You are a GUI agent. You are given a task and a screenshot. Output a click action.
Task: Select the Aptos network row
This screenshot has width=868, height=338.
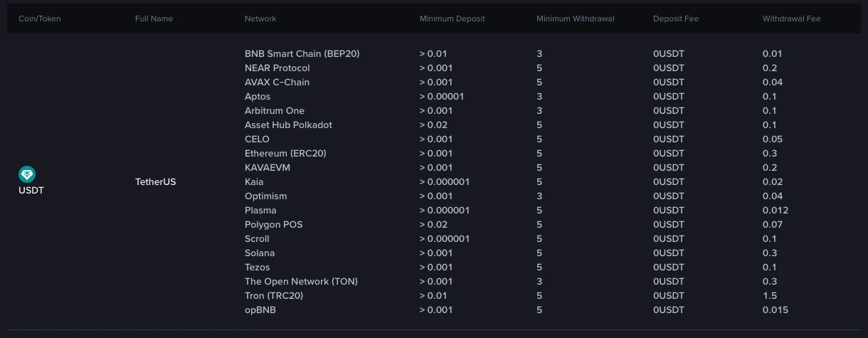point(258,97)
